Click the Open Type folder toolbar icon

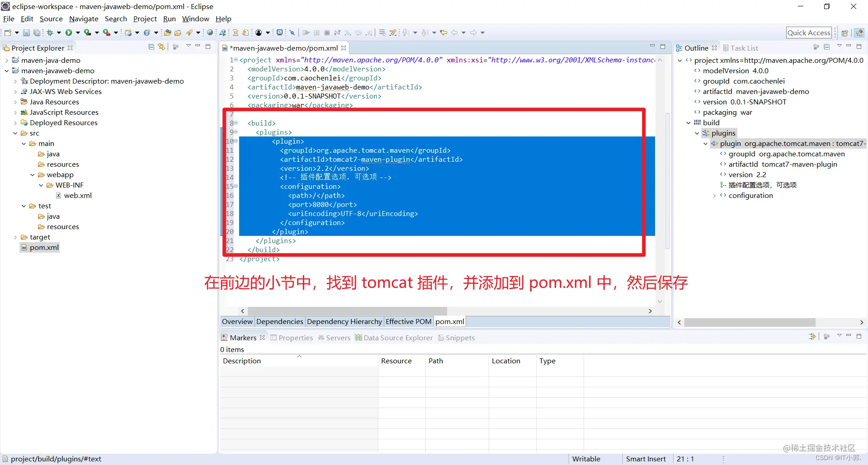(x=167, y=33)
